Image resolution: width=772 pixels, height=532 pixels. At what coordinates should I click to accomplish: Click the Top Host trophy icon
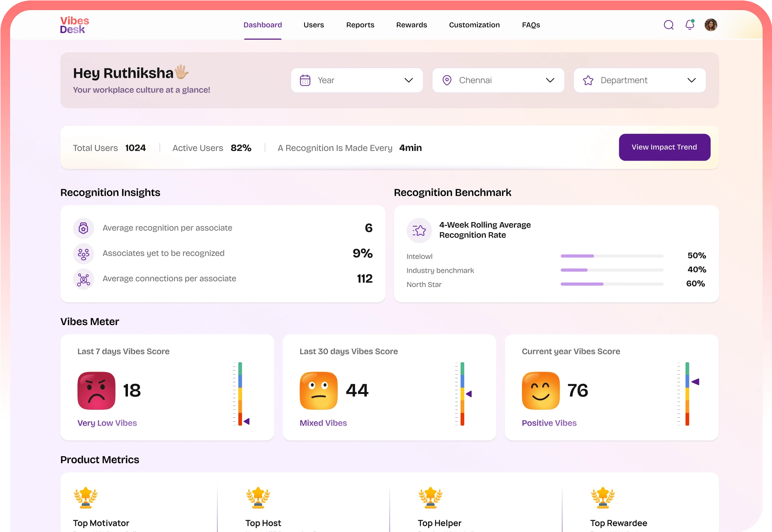tap(258, 498)
